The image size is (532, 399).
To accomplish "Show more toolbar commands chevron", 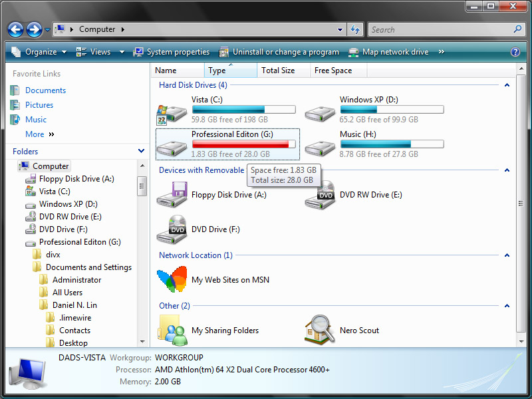I will (x=441, y=52).
